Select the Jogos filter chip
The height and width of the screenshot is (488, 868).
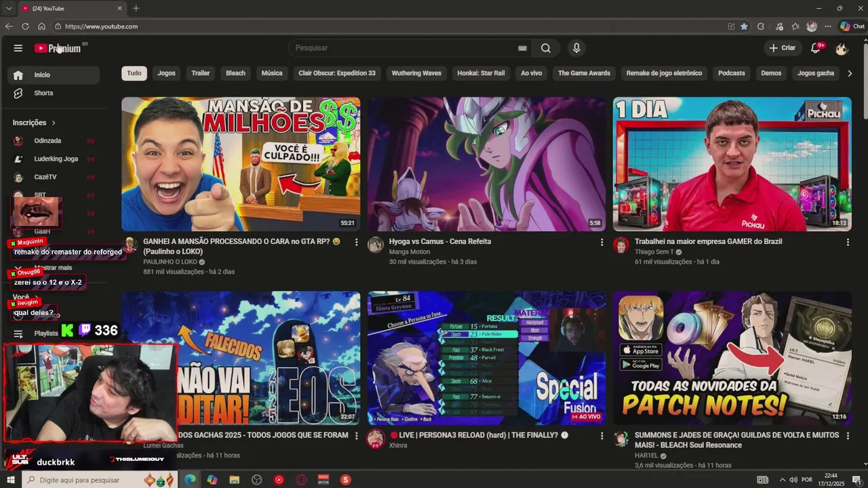(x=166, y=73)
